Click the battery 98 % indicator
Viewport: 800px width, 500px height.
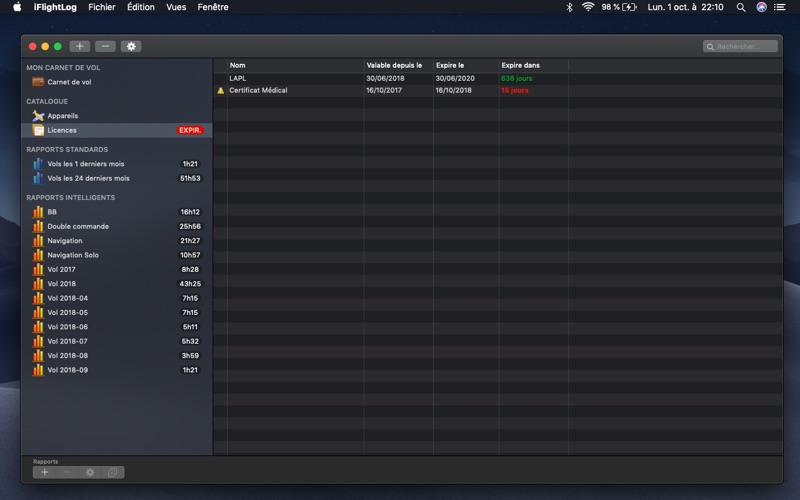pyautogui.click(x=618, y=7)
